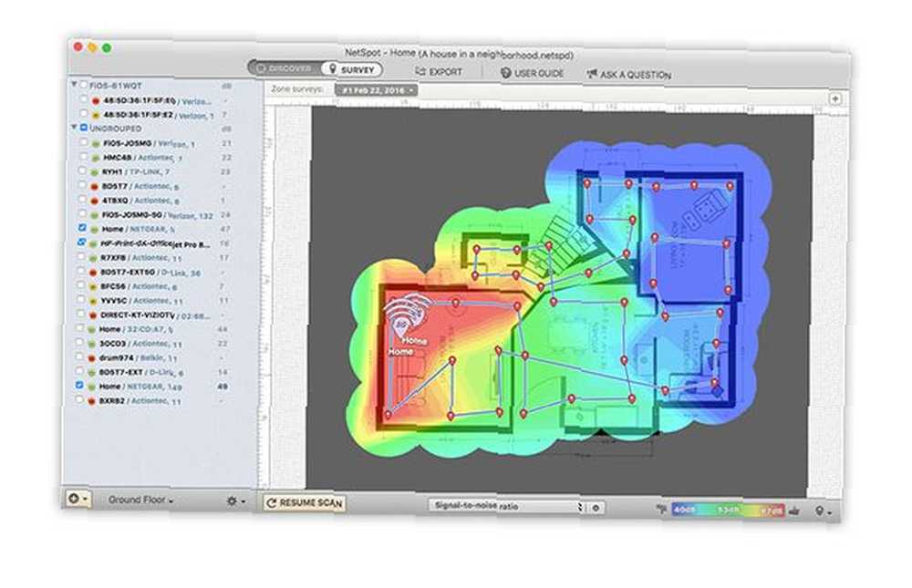Check the FiOS-JOSMG Verizon 1 checkbox

[84, 142]
